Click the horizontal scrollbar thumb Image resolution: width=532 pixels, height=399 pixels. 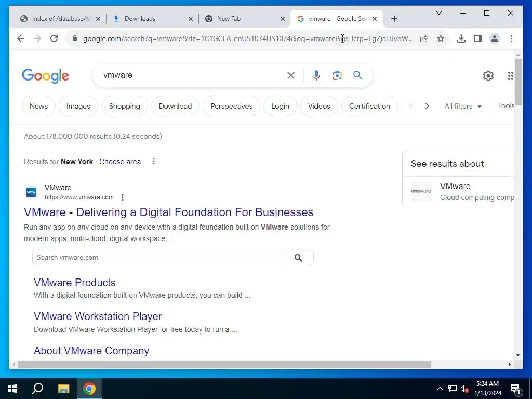pos(224,364)
